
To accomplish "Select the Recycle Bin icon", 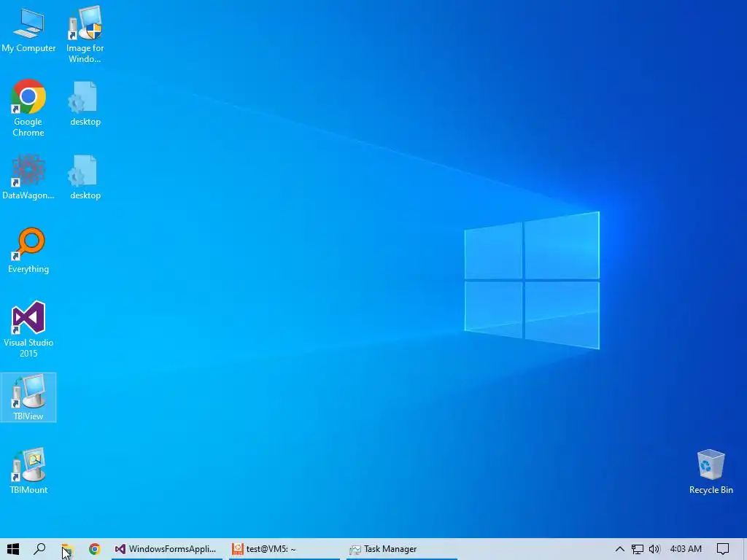I will click(711, 472).
